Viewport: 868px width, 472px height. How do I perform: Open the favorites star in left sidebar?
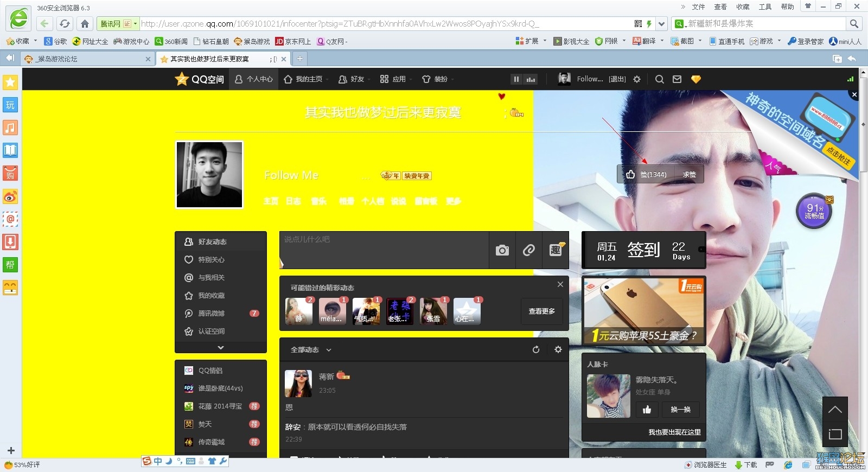pos(10,82)
